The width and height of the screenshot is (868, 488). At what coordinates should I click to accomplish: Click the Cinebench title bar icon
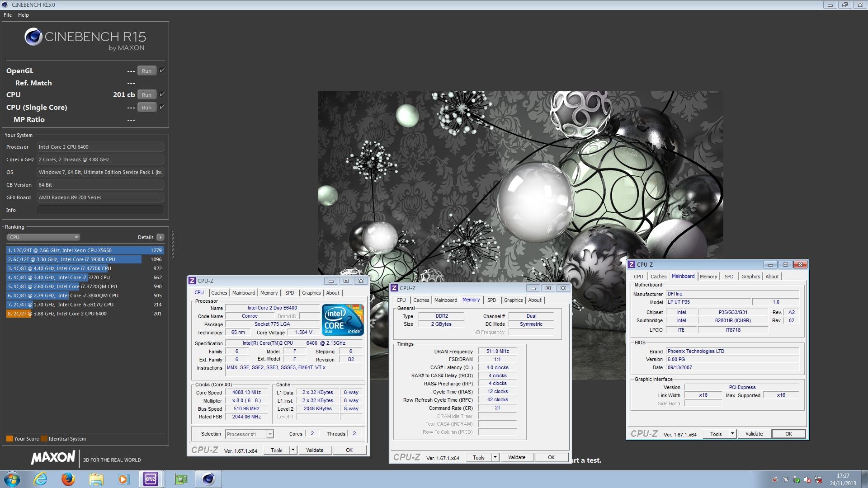5,5
